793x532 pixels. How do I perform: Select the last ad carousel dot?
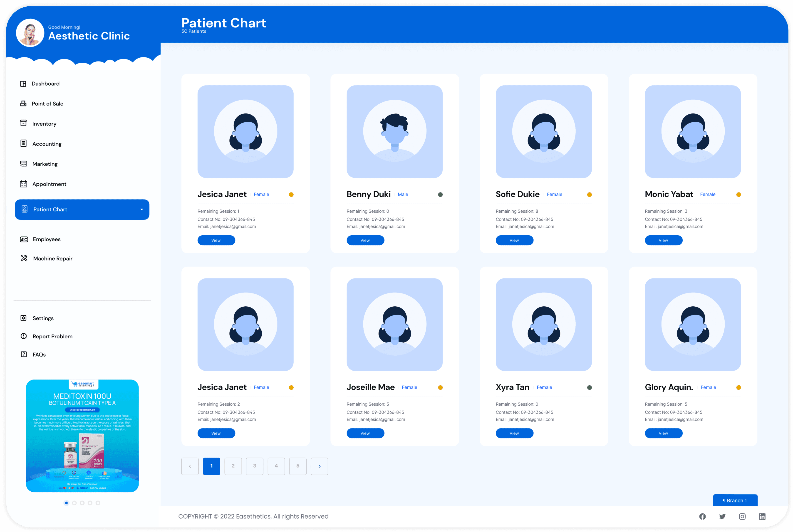coord(98,503)
